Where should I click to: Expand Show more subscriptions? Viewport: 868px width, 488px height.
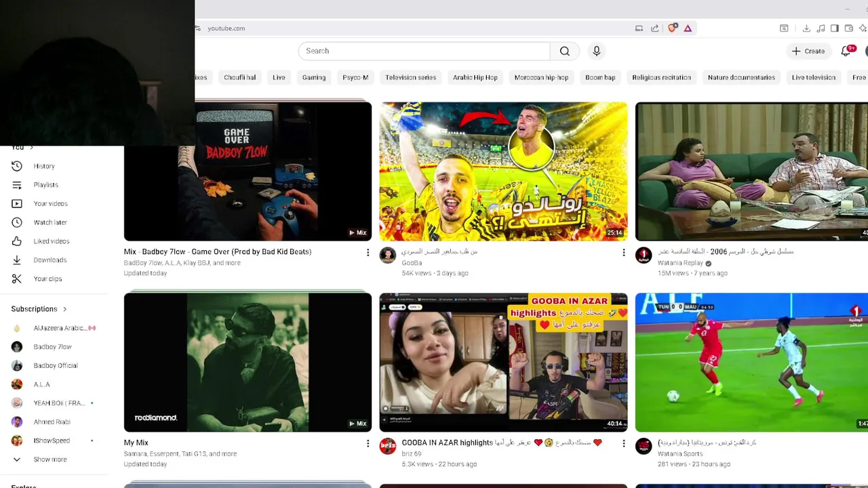(54, 460)
